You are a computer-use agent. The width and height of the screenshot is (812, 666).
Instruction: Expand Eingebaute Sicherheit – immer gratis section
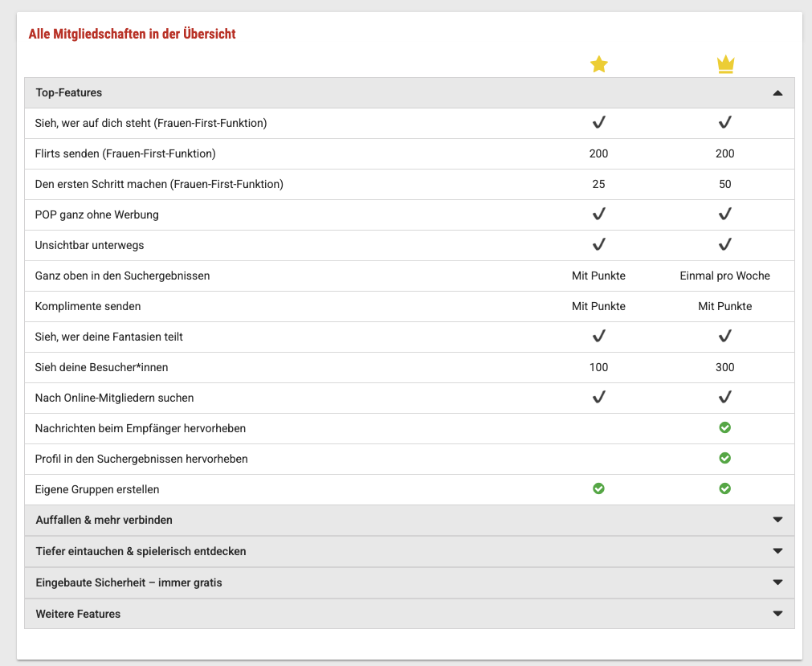[777, 582]
